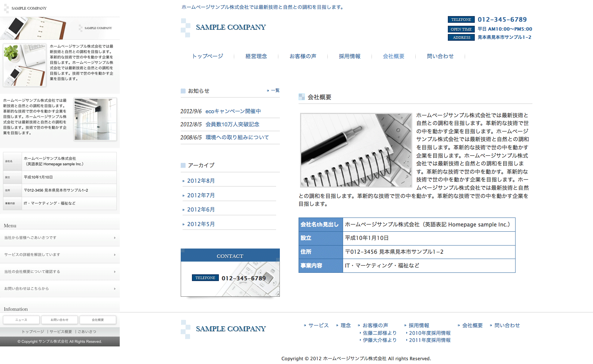Viewport: 593px width, 364px height.
Task: Open the 2012年5月 archive
Action: 201,224
